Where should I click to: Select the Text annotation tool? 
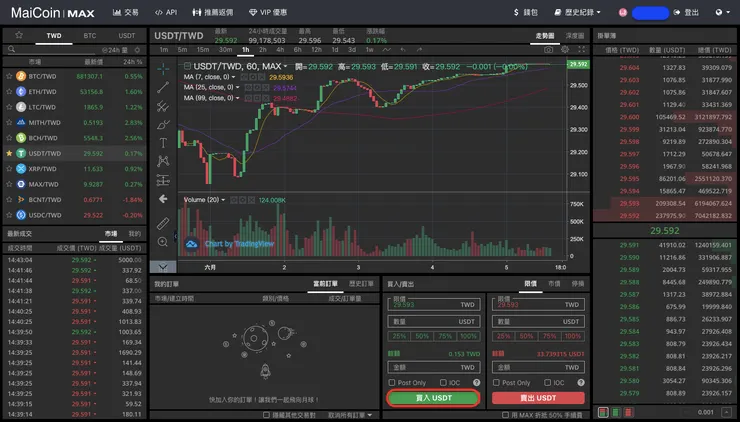pyautogui.click(x=163, y=143)
